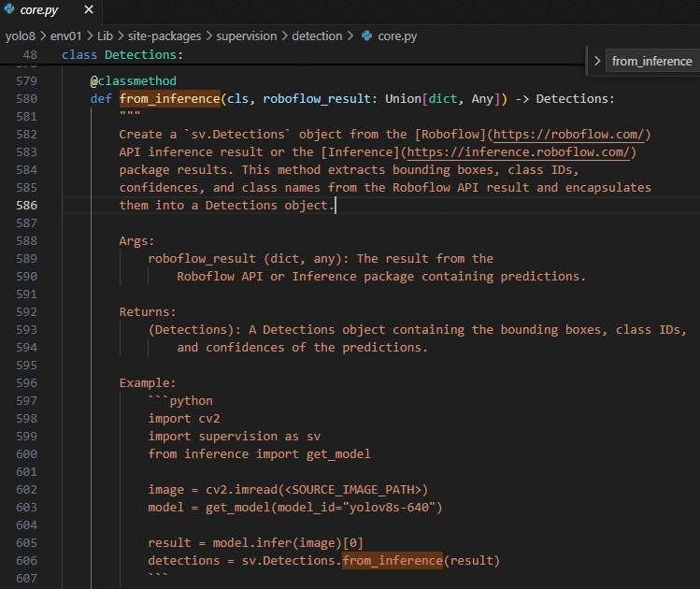
Task: Select the Lib breadcrumb segment
Action: tap(105, 36)
